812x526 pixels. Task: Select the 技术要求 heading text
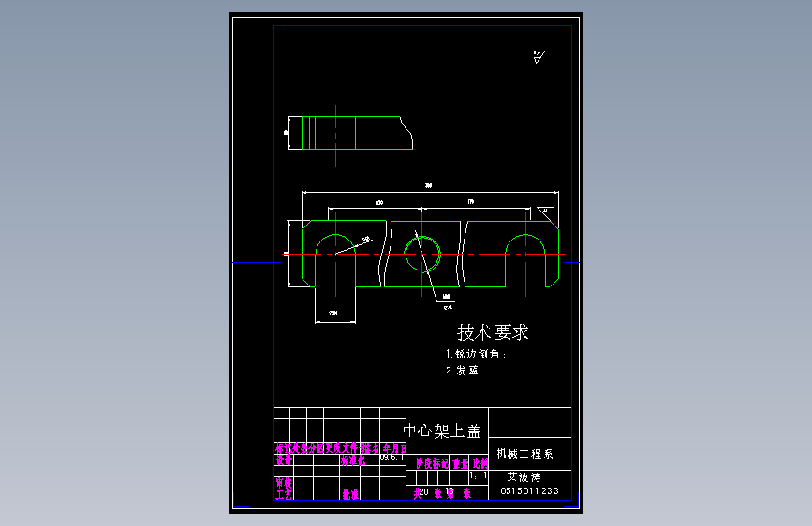click(x=493, y=332)
